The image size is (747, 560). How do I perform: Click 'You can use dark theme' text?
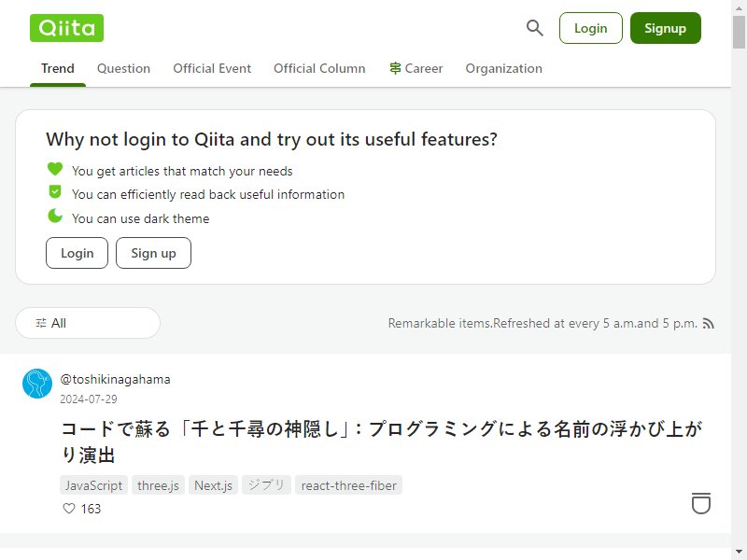(141, 218)
